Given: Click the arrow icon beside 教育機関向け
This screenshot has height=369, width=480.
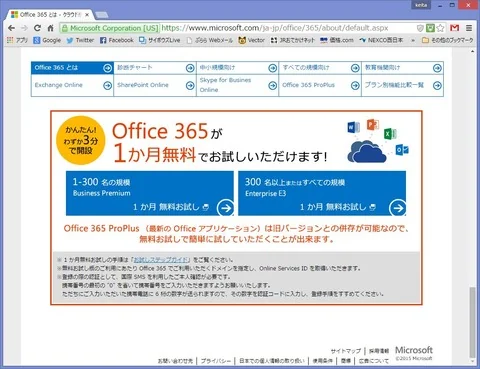Looking at the screenshot, I should pos(437,68).
